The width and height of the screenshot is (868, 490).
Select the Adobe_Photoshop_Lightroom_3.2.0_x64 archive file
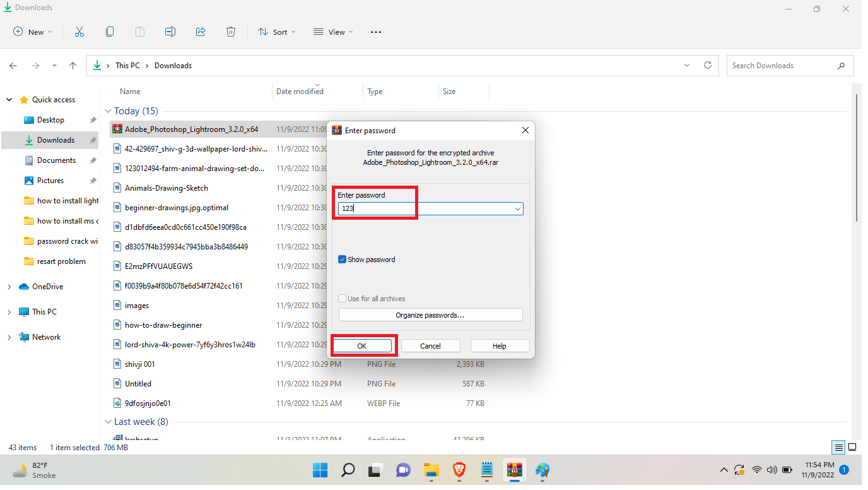191,129
